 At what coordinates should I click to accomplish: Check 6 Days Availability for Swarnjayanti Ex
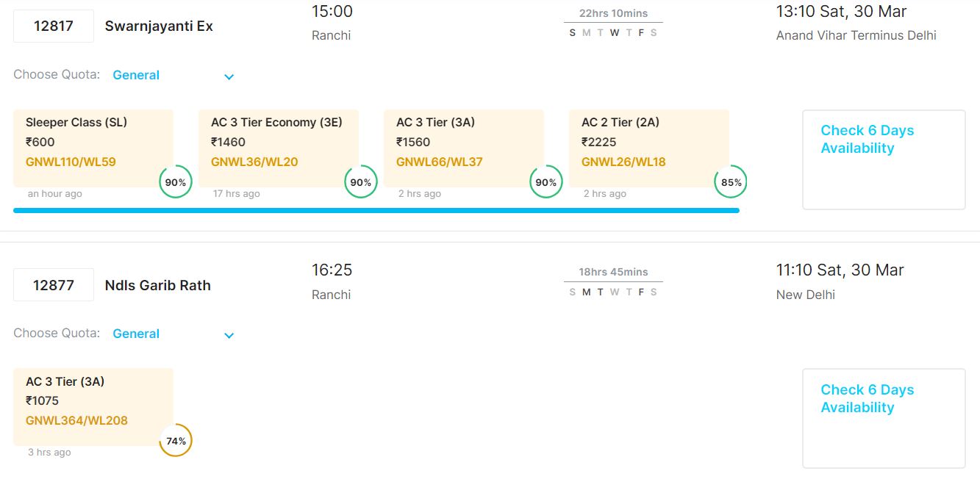(868, 140)
